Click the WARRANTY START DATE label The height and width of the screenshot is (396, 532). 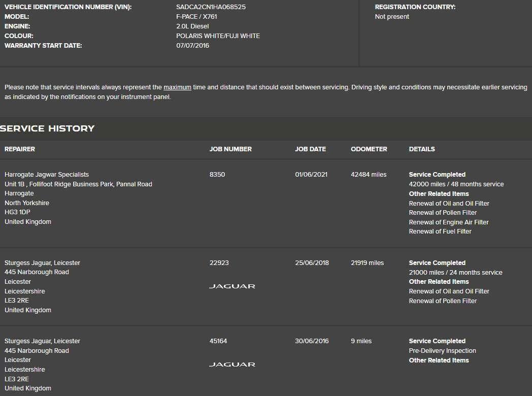tap(43, 46)
